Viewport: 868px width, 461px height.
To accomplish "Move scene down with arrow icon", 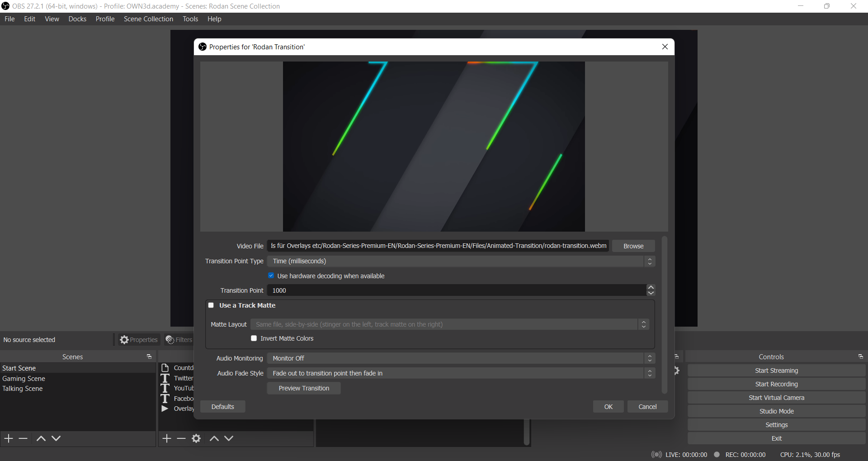I will tap(56, 438).
